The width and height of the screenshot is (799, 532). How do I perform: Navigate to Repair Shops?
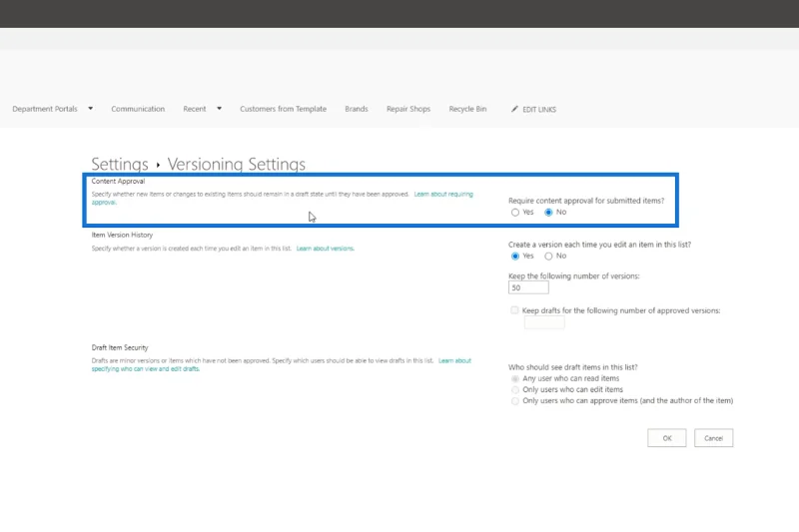click(x=408, y=109)
